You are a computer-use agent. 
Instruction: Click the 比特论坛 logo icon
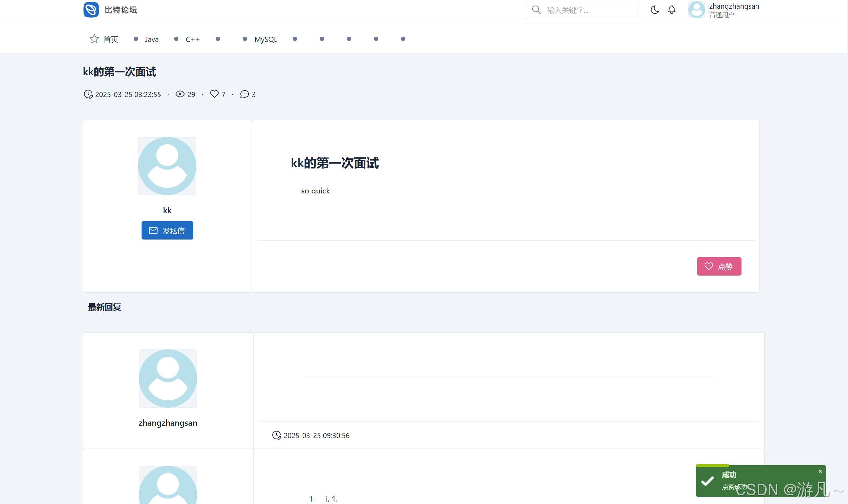coord(91,10)
